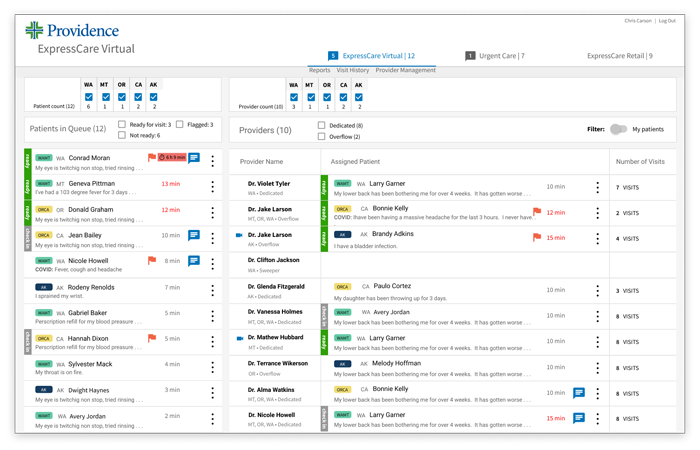Click the flag on Hannah Dixon
This screenshot has height=450, width=700.
coord(152,338)
